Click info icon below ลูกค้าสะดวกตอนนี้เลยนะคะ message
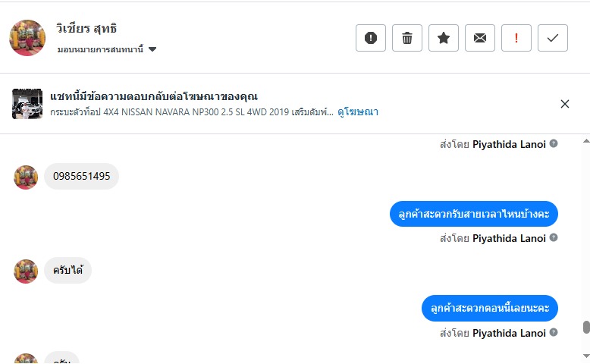Viewport: 590px width, 364px height. [554, 332]
